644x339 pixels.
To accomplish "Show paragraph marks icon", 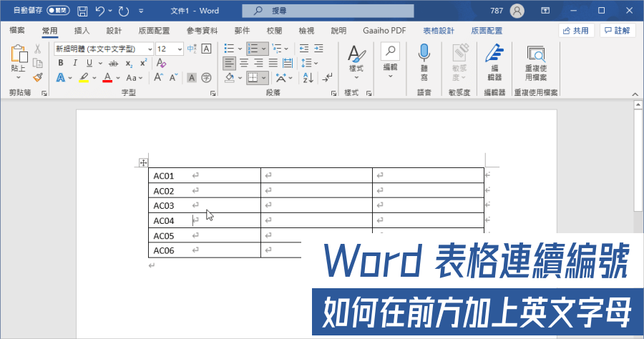I will pyautogui.click(x=327, y=77).
